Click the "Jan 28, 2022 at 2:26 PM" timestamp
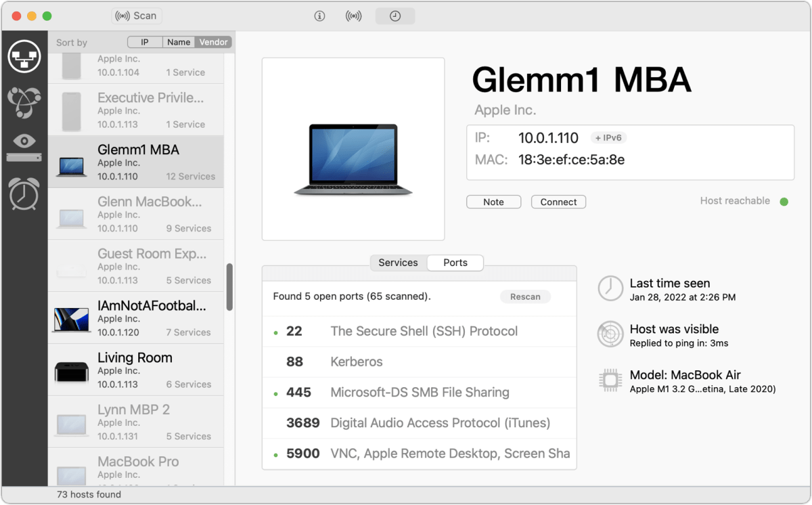The height and width of the screenshot is (505, 812). pos(683,297)
